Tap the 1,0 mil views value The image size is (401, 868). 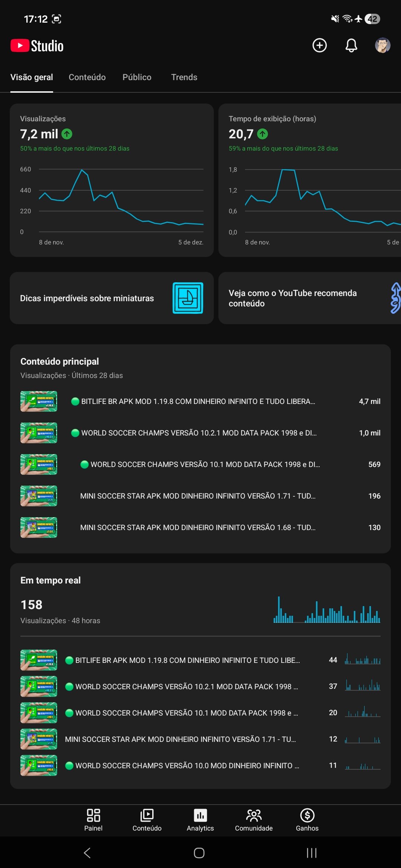tap(369, 433)
